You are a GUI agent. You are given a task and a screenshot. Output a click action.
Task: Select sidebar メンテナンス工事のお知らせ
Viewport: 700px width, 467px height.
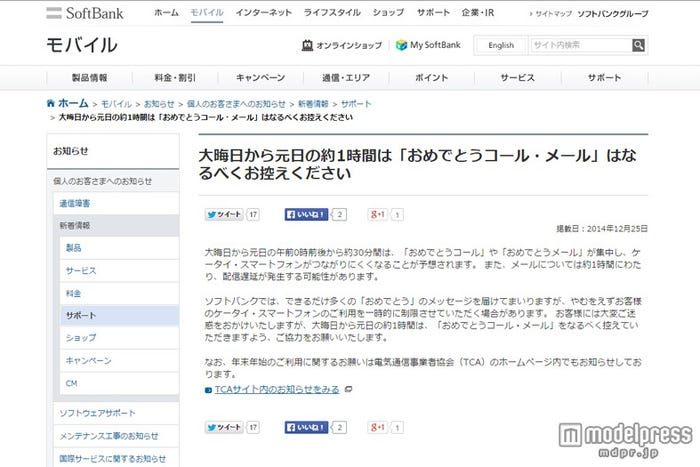point(116,436)
